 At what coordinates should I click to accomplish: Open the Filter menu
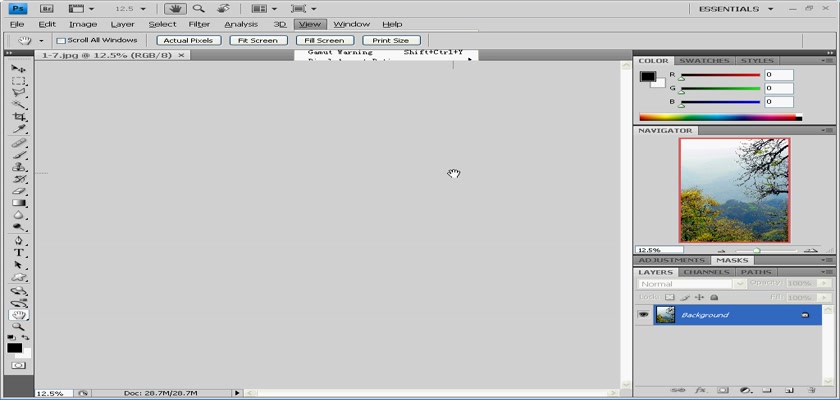click(x=199, y=24)
